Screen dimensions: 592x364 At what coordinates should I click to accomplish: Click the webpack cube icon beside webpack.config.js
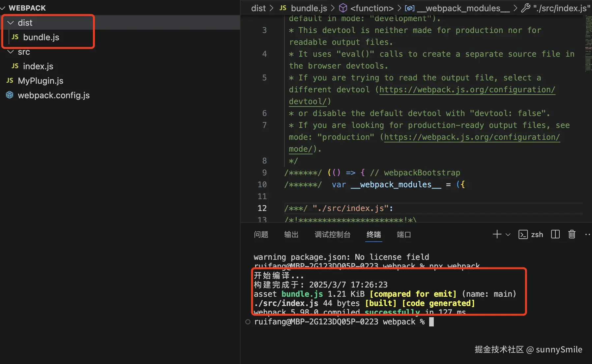click(x=10, y=95)
